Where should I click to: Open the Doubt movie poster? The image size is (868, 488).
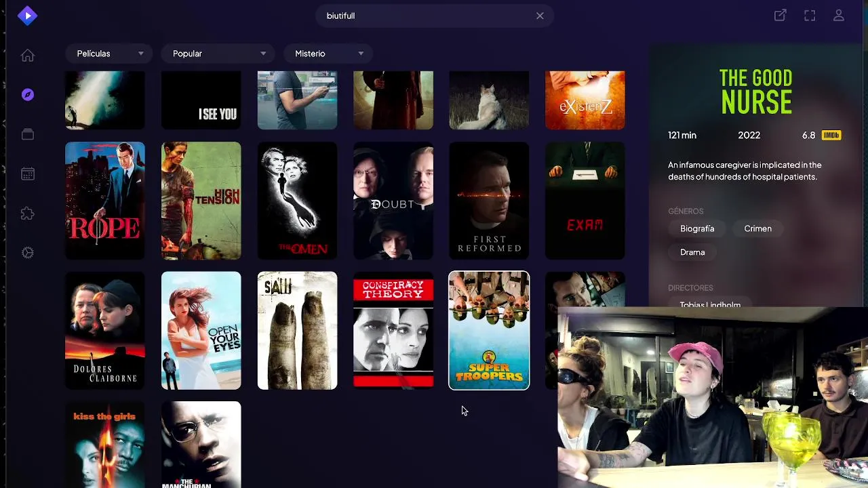click(x=393, y=201)
